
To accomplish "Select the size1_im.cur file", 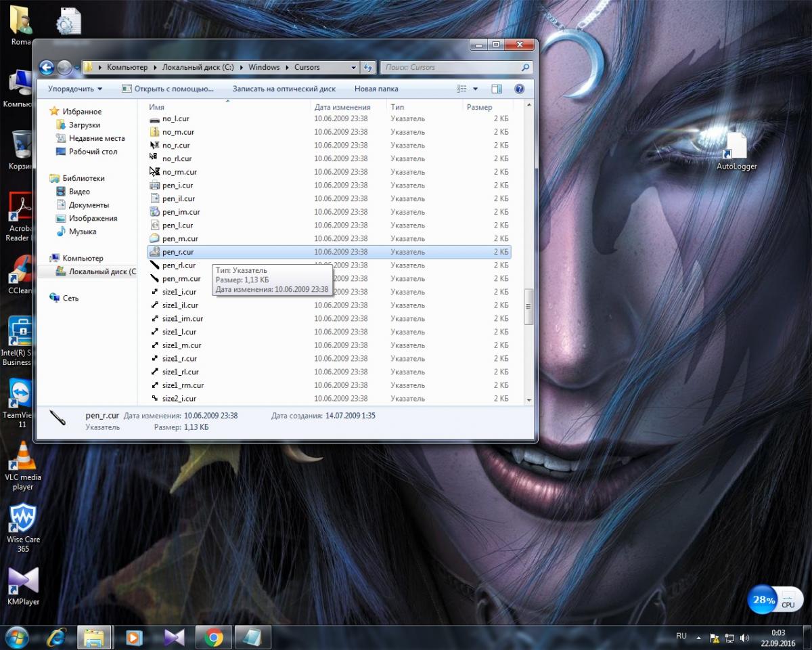I will pyautogui.click(x=182, y=318).
